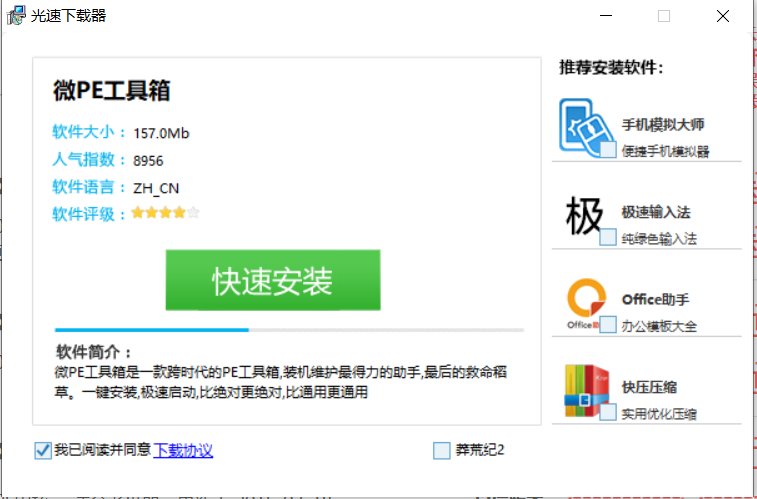Click the 光速下载器 app icon in the title bar
This screenshot has height=499, width=757.
pyautogui.click(x=16, y=15)
